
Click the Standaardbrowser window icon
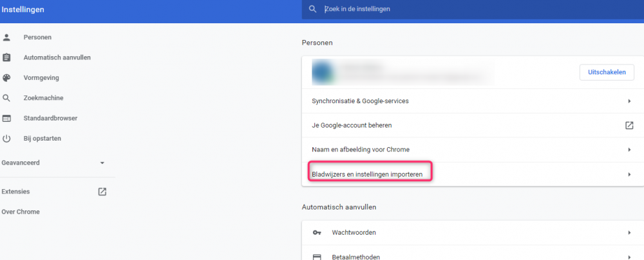point(7,119)
